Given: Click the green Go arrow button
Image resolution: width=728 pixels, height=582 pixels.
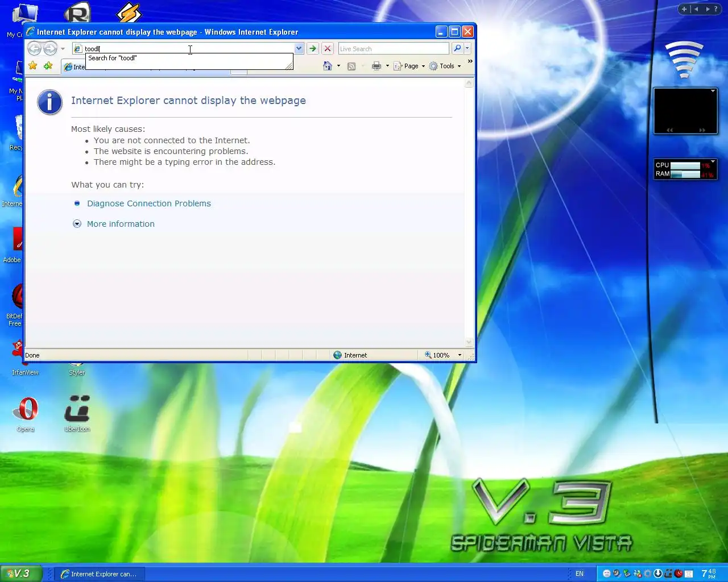Looking at the screenshot, I should 313,49.
